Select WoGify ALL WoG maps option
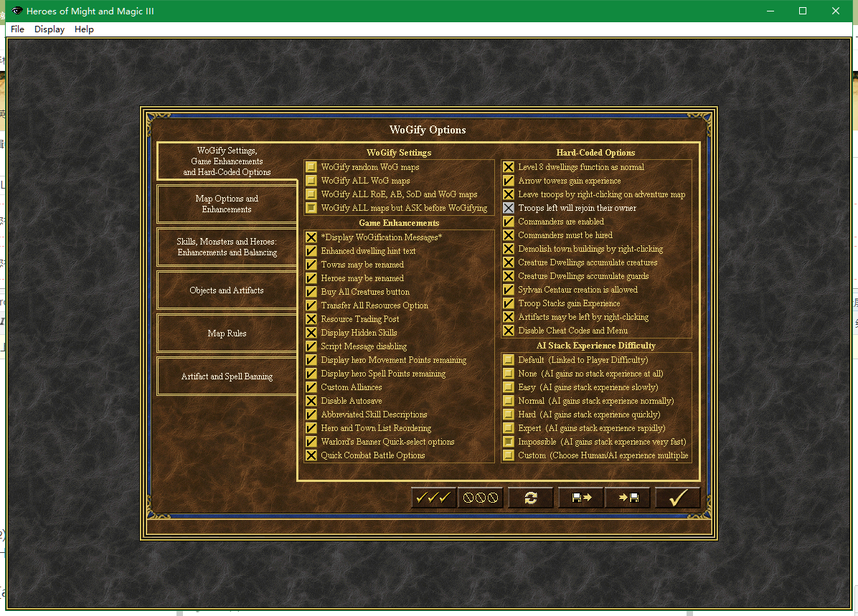The height and width of the screenshot is (616, 858). (x=311, y=181)
